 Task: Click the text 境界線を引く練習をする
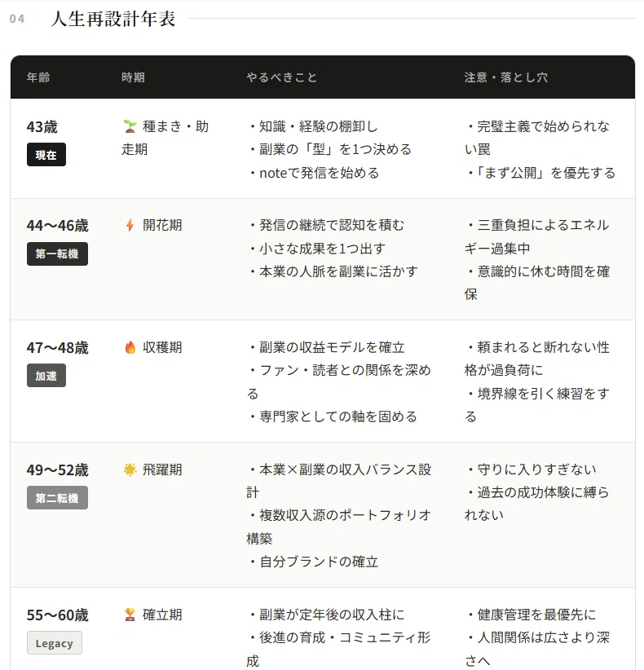pyautogui.click(x=537, y=405)
